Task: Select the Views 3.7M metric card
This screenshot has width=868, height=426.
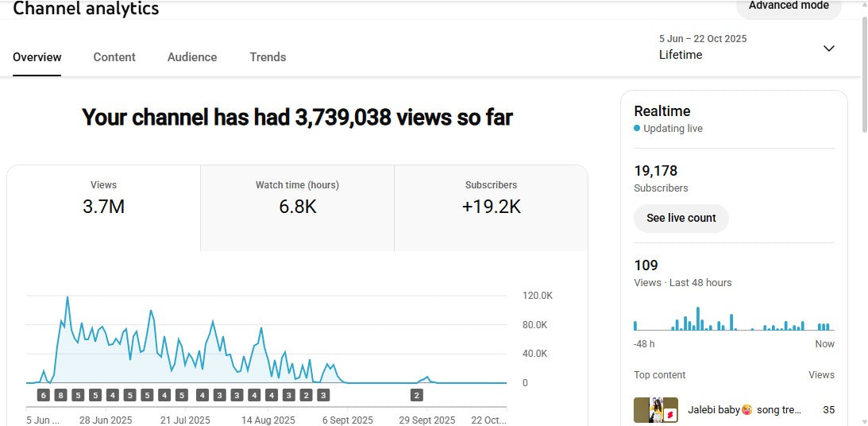Action: point(103,199)
